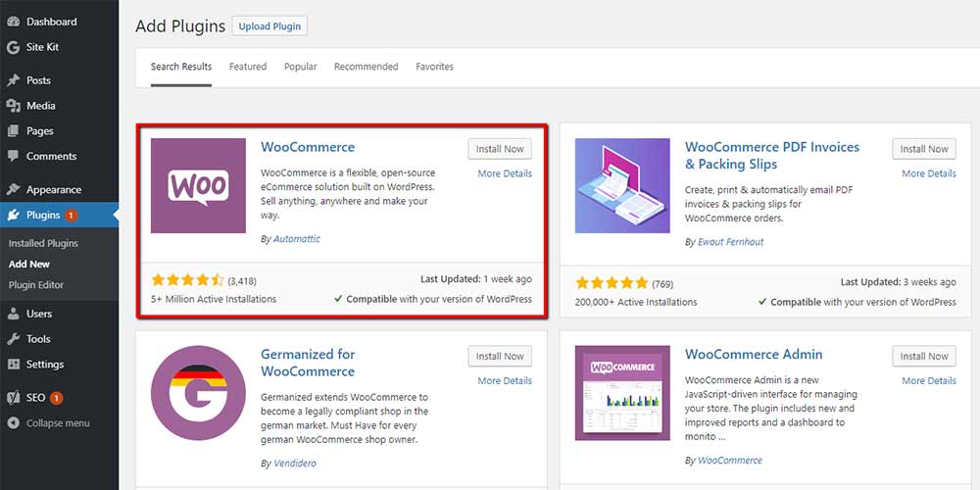Click the Appearance paintbrush icon
This screenshot has width=980, height=490.
(13, 189)
